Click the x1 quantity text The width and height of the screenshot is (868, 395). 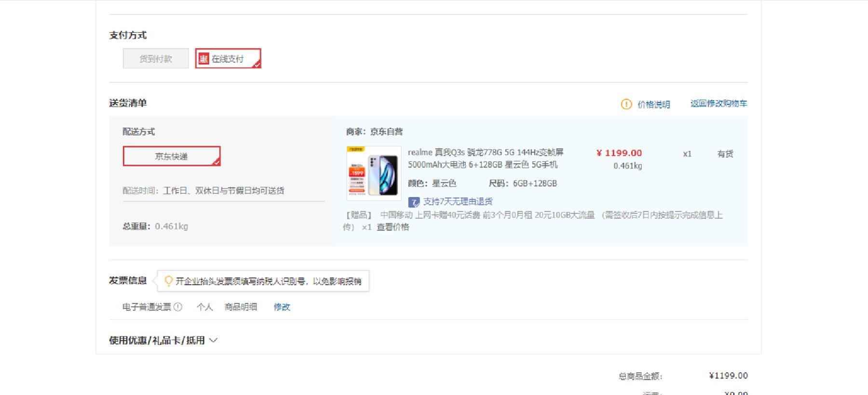point(687,154)
